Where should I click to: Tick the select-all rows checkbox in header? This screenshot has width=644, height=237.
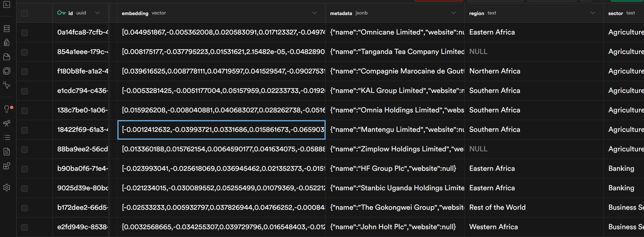pos(24,13)
